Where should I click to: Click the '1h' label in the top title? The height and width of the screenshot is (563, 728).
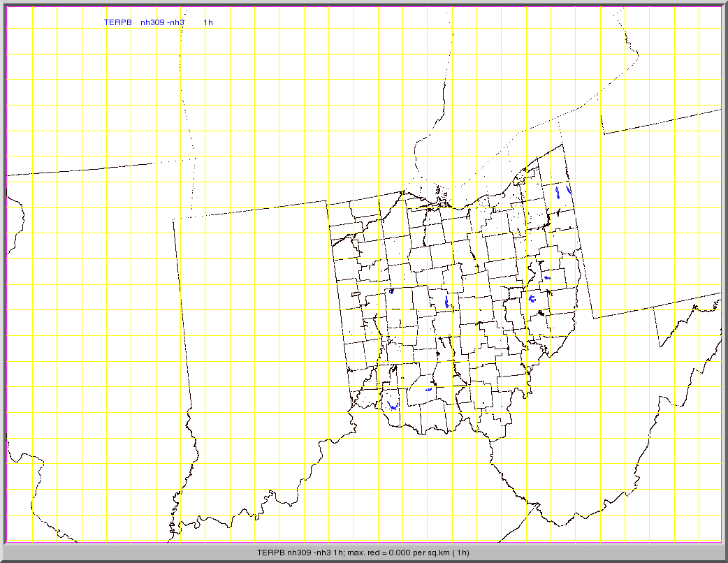[208, 22]
